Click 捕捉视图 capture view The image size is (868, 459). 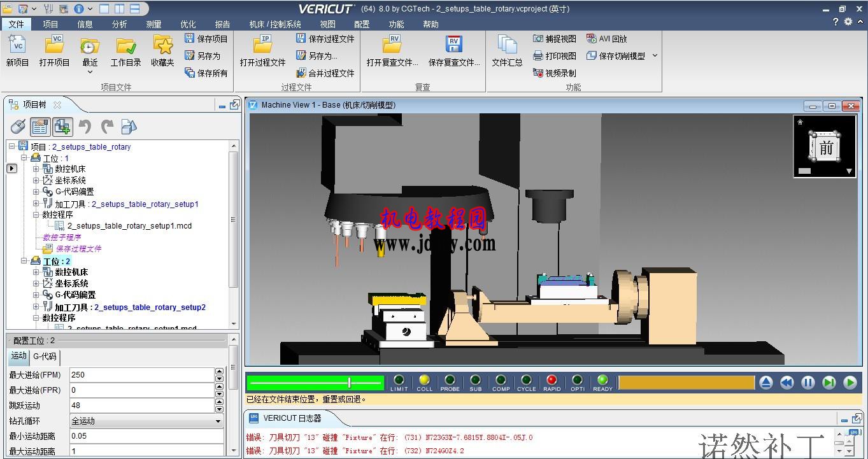point(554,39)
